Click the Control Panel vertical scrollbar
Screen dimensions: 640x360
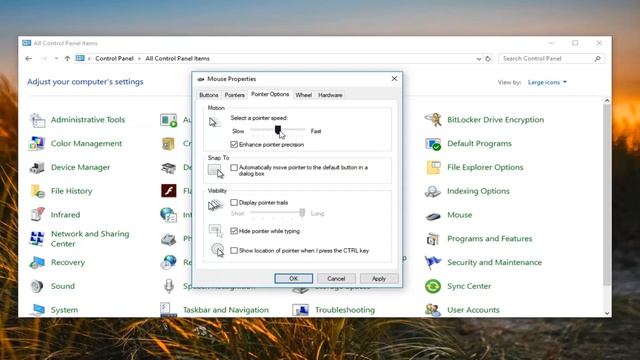coord(607,195)
